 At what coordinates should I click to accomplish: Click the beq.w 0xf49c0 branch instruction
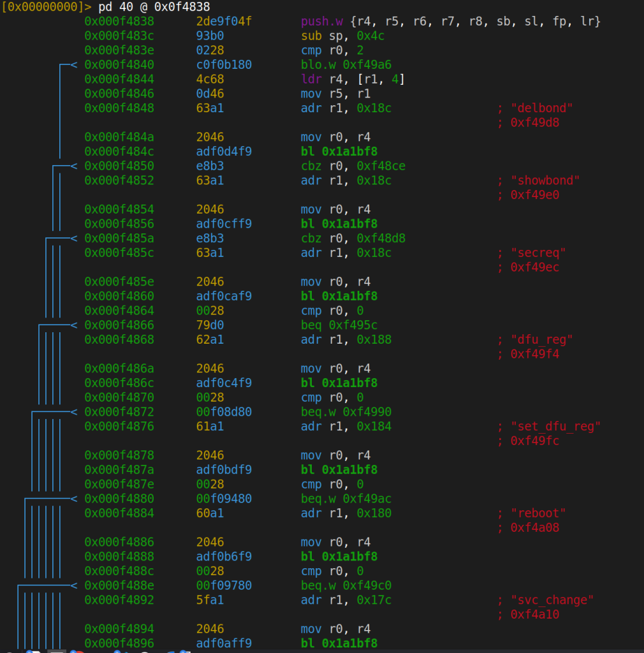pyautogui.click(x=346, y=585)
